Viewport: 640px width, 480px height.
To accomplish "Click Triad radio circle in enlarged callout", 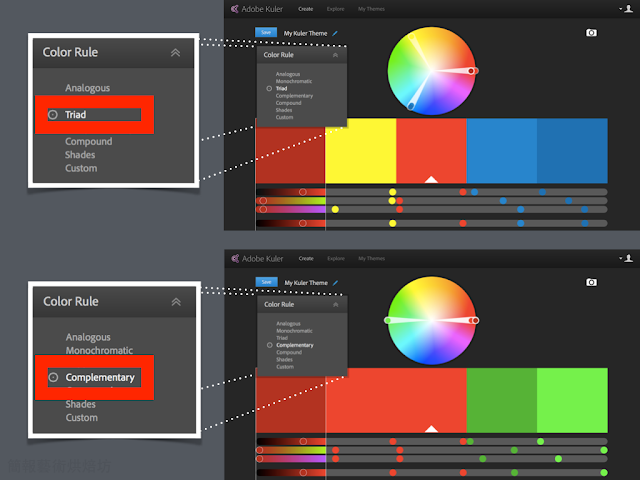I will pyautogui.click(x=53, y=115).
